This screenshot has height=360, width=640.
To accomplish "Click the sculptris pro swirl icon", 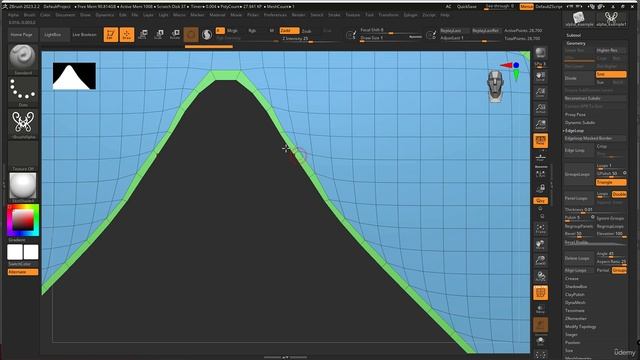I will pos(207,35).
